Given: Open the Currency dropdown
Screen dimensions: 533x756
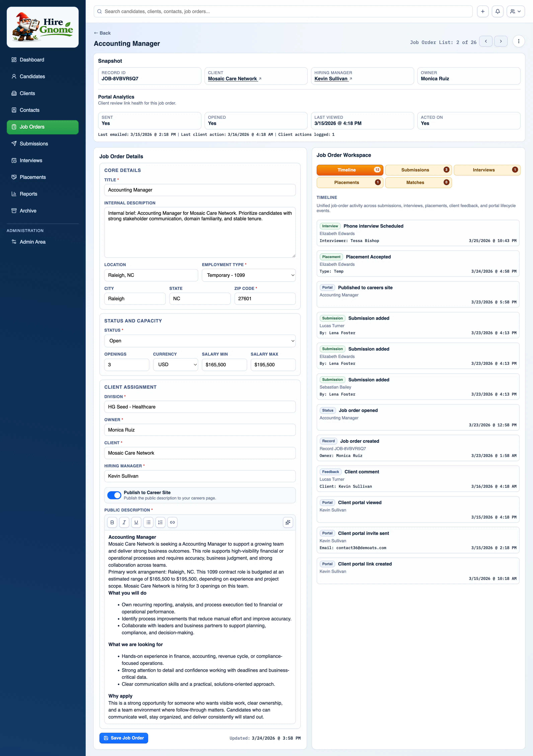Looking at the screenshot, I should pyautogui.click(x=175, y=365).
